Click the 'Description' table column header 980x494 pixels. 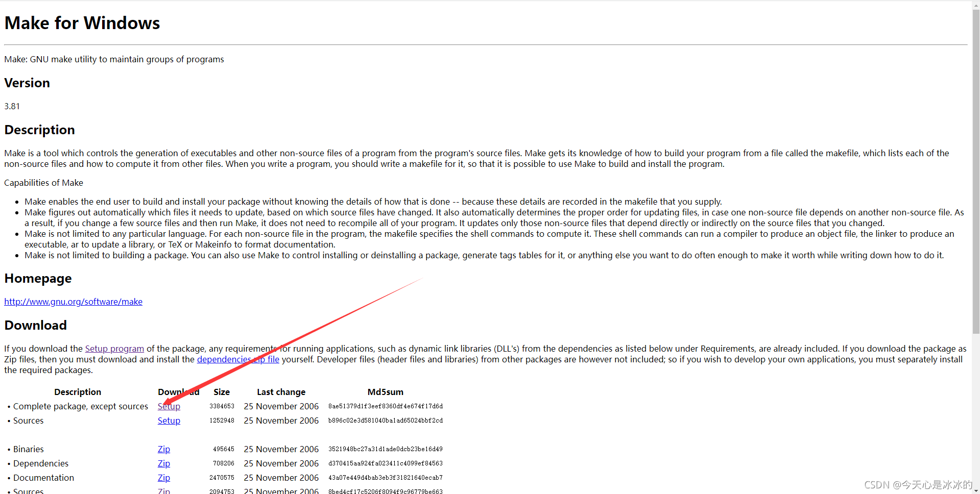78,392
